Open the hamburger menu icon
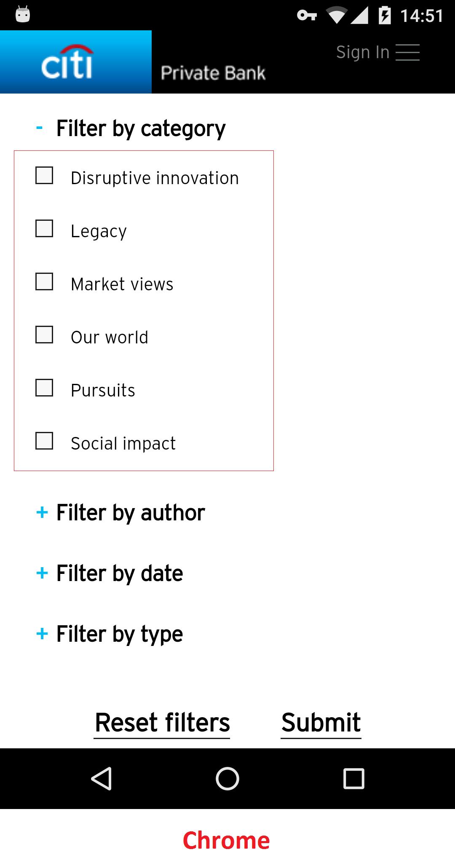The image size is (455, 868). (x=407, y=52)
